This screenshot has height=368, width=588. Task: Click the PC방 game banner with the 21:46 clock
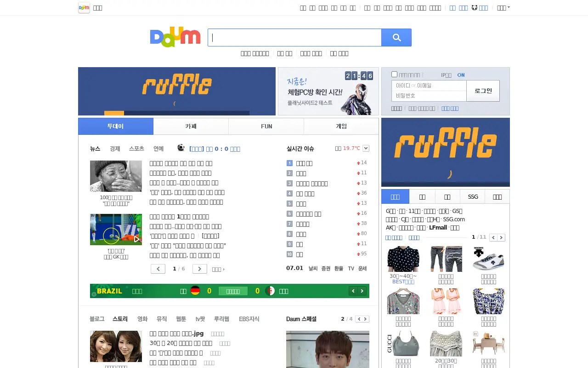328,91
